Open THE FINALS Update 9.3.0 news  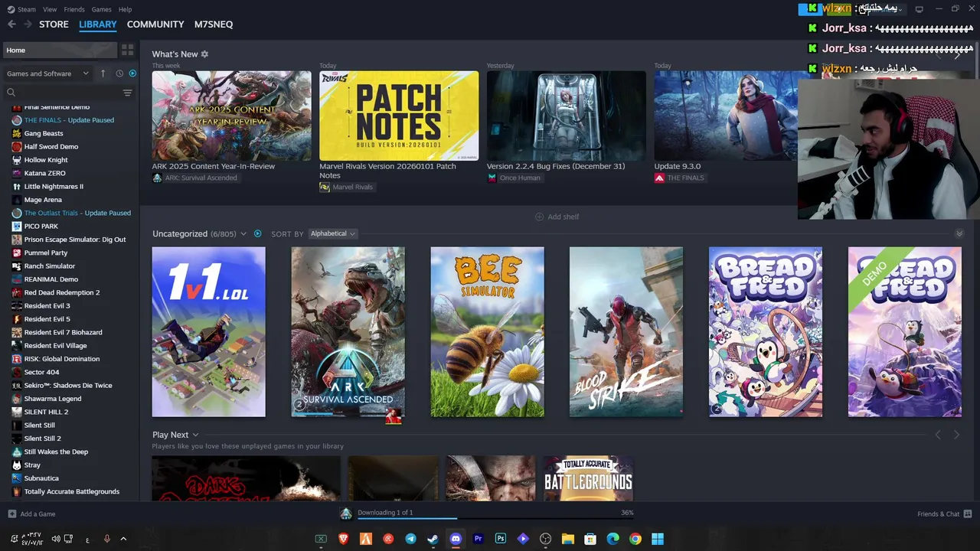click(x=726, y=116)
